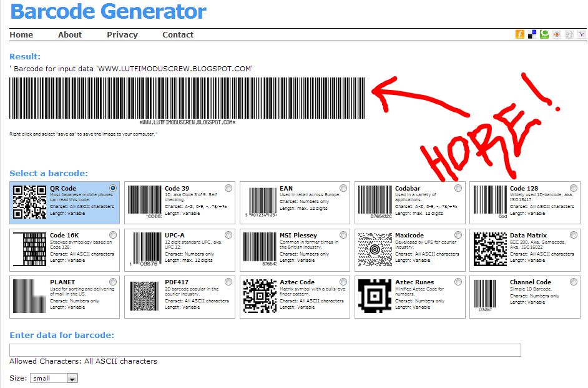
Task: Click the barcode data input field
Action: point(265,349)
